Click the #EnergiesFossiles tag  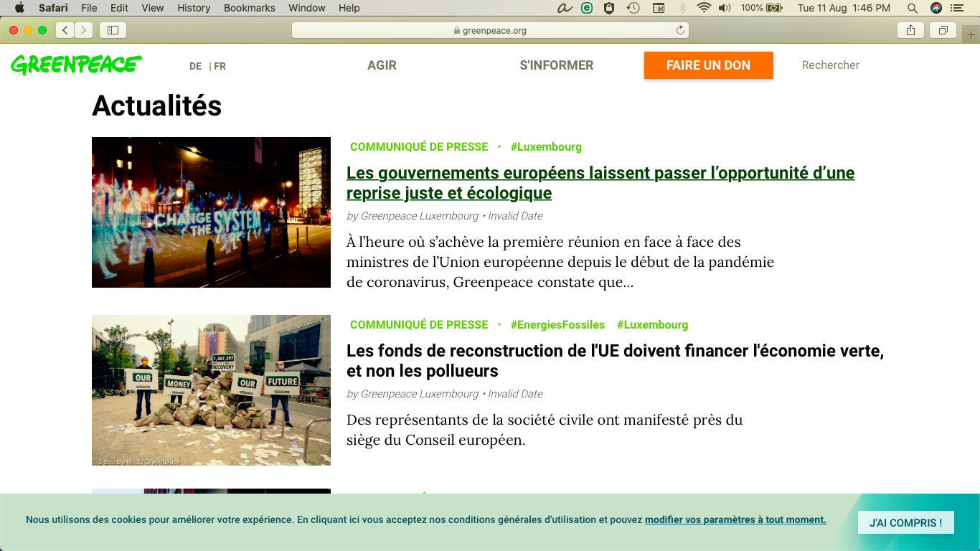click(557, 325)
